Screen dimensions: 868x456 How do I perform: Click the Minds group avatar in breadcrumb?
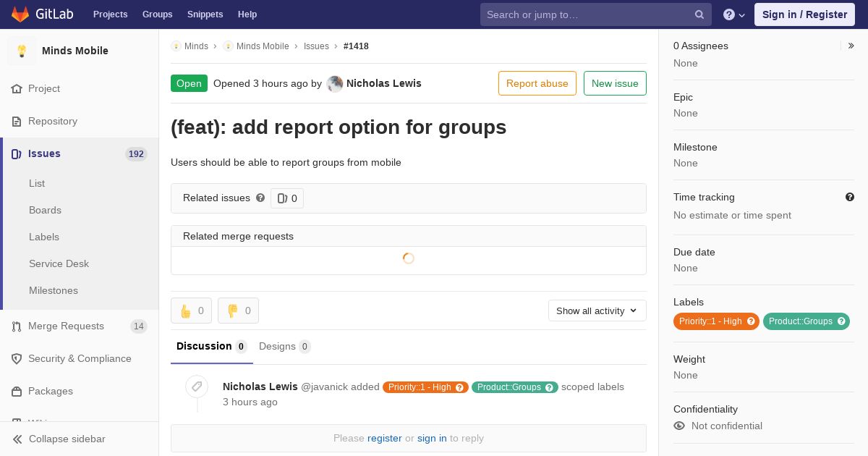pyautogui.click(x=176, y=46)
